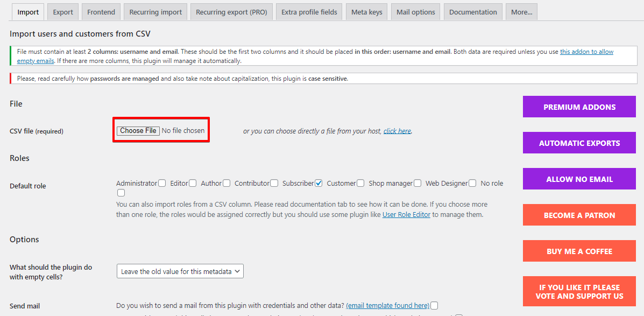Click the Choose File button
644x316 pixels.
[x=138, y=131]
